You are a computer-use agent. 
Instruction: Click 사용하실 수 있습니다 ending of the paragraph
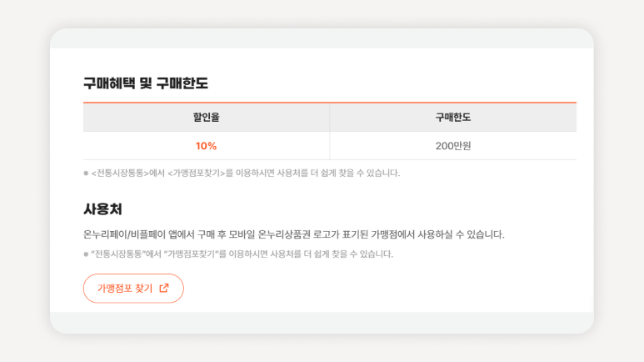coord(461,234)
